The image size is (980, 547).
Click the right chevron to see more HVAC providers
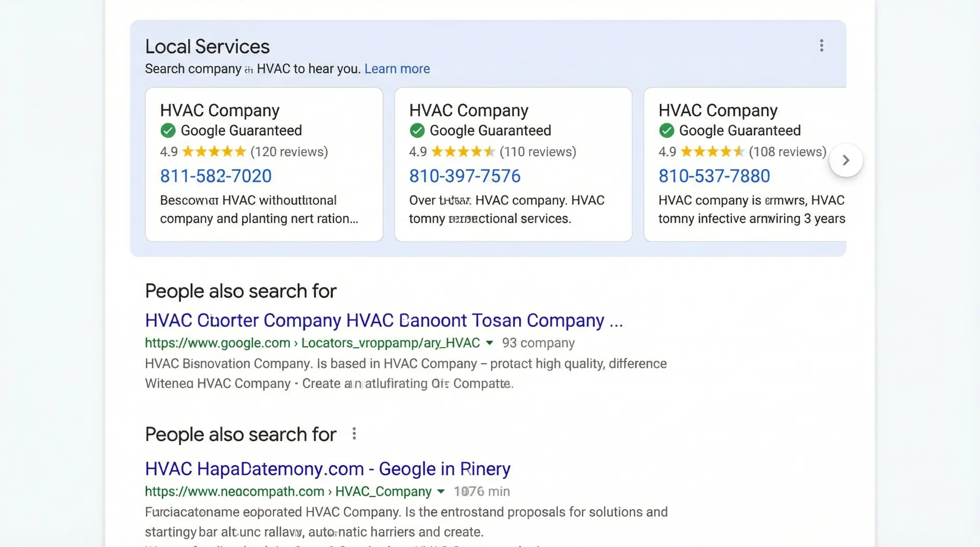pyautogui.click(x=846, y=160)
